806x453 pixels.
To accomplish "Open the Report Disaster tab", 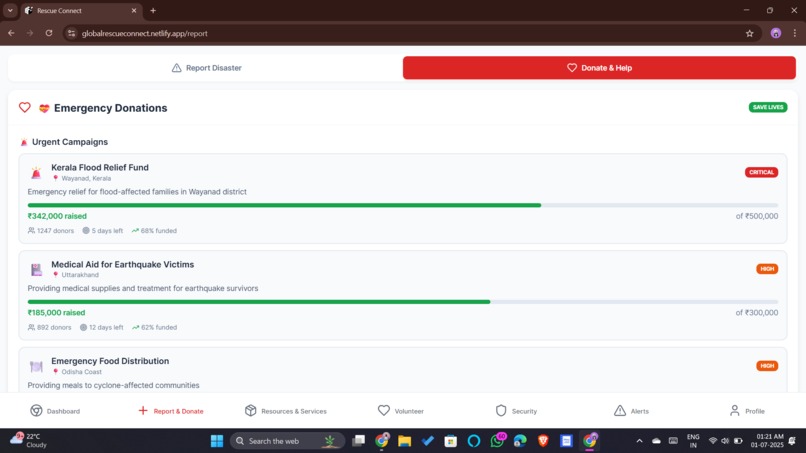I will click(x=206, y=68).
